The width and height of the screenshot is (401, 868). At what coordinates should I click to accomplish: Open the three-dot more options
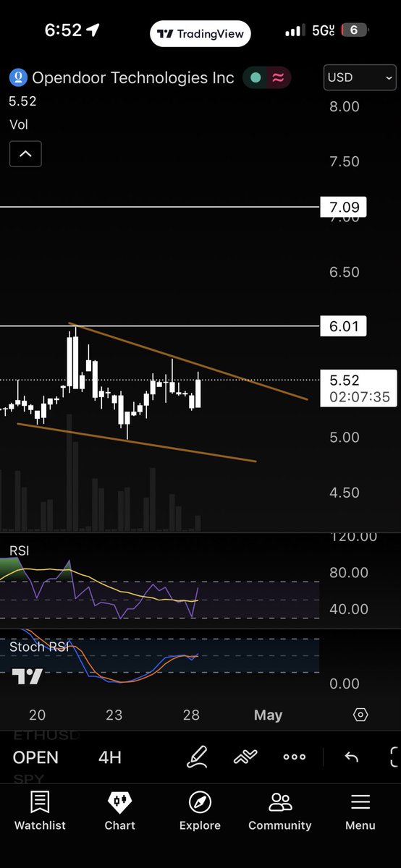pyautogui.click(x=295, y=757)
